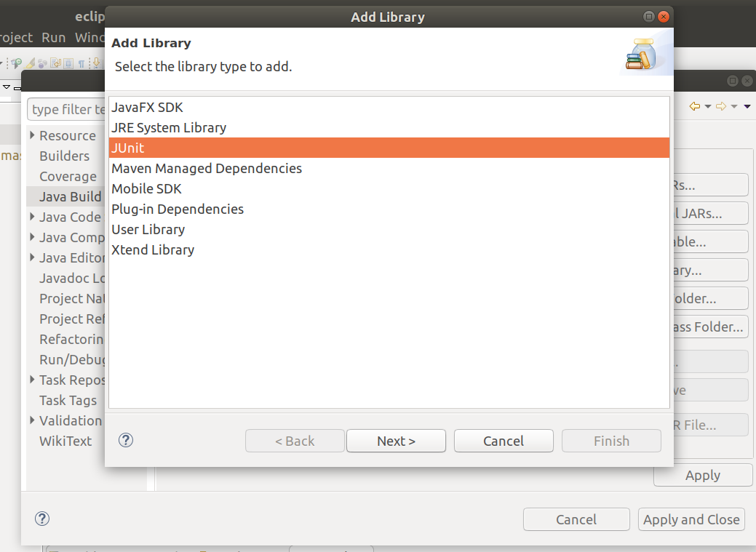756x552 pixels.
Task: Click Apply and Close button
Action: click(691, 519)
